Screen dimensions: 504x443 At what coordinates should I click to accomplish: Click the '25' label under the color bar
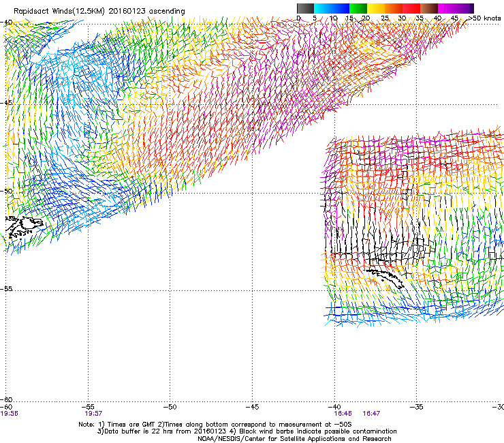(384, 18)
